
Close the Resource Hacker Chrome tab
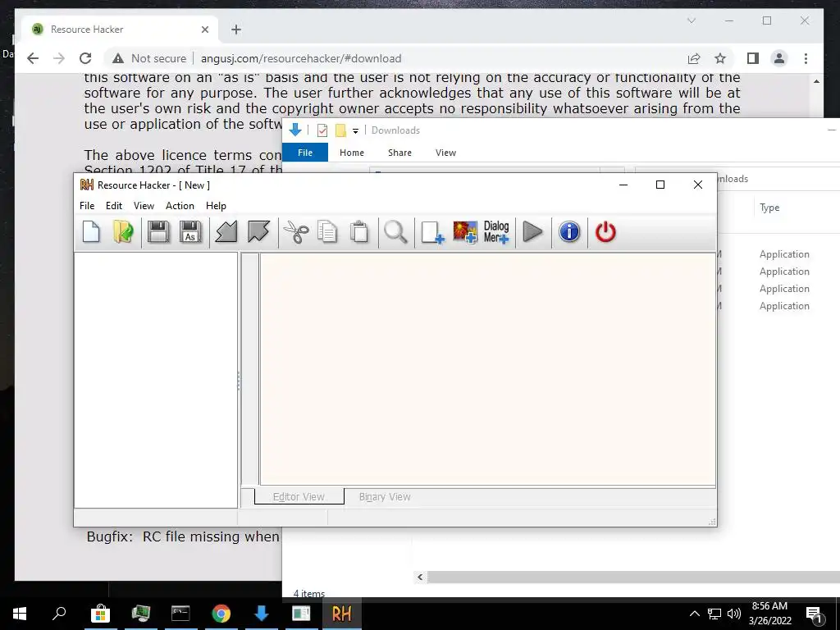coord(204,30)
